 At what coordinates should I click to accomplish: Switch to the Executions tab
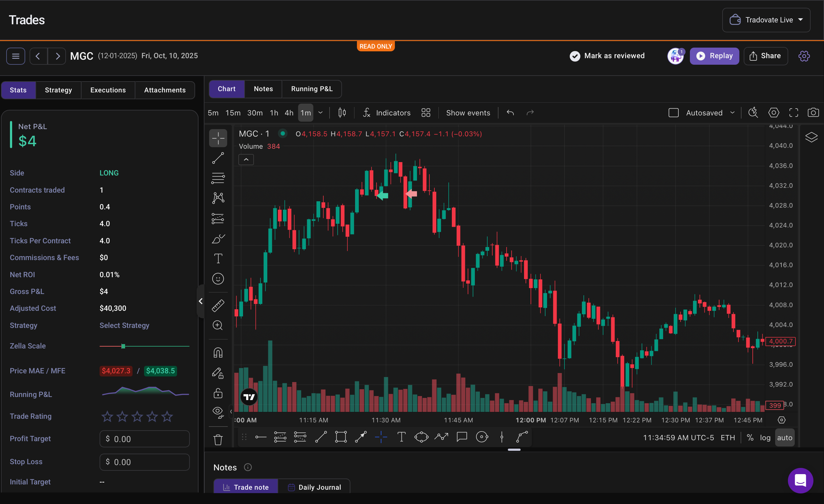pyautogui.click(x=108, y=90)
